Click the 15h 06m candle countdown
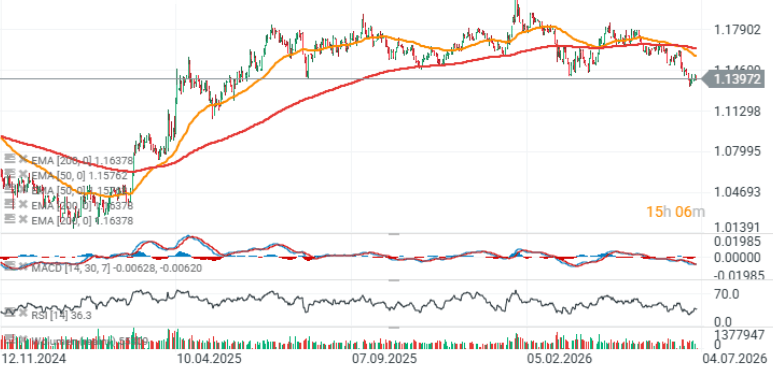Viewport: 773px width, 378px height. click(x=675, y=212)
